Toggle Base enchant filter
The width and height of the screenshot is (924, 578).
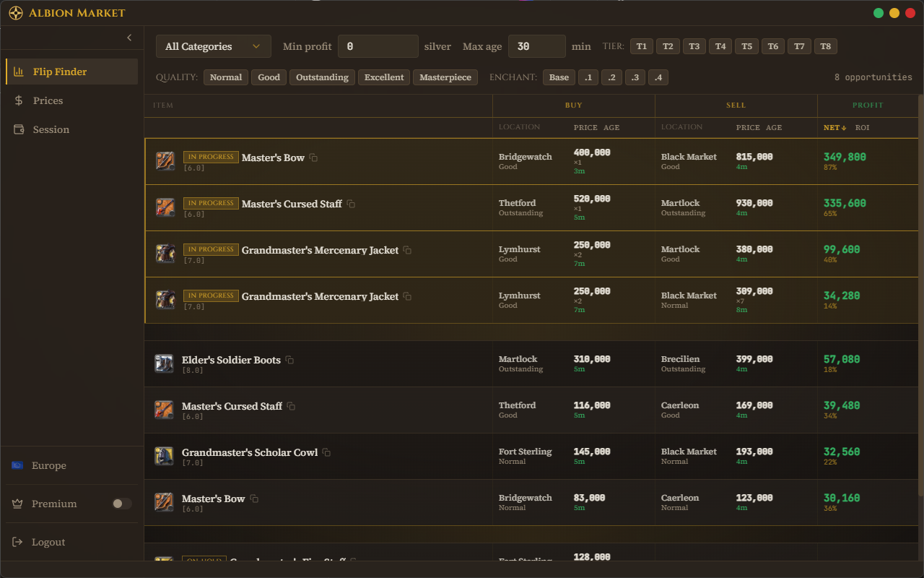[x=559, y=77]
